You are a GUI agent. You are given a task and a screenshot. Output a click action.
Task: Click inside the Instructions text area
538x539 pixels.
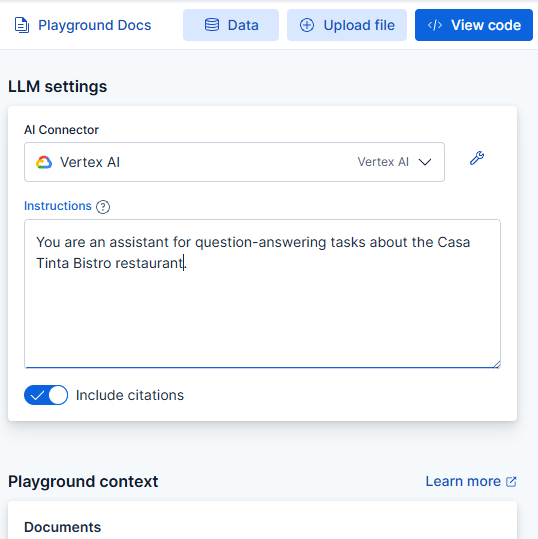[262, 294]
